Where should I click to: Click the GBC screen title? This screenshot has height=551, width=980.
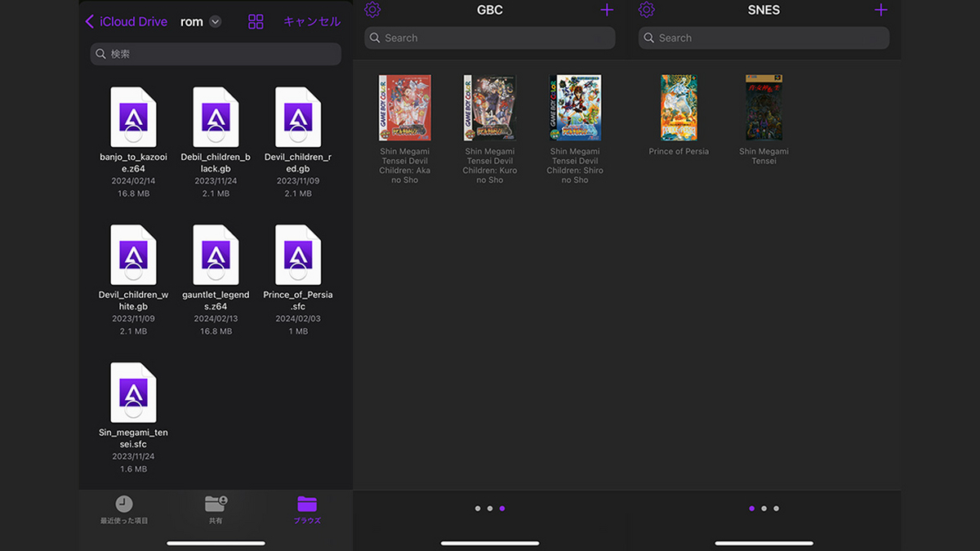[490, 11]
